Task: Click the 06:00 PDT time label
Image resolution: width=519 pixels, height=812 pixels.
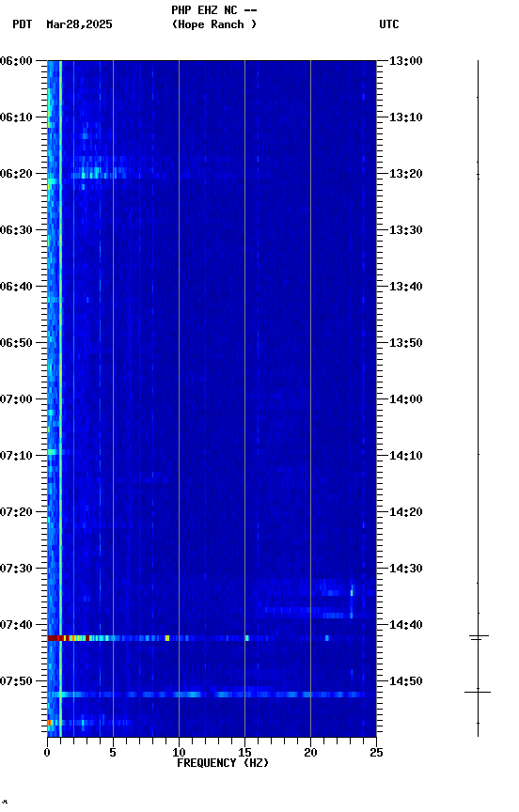Action: pos(16,61)
